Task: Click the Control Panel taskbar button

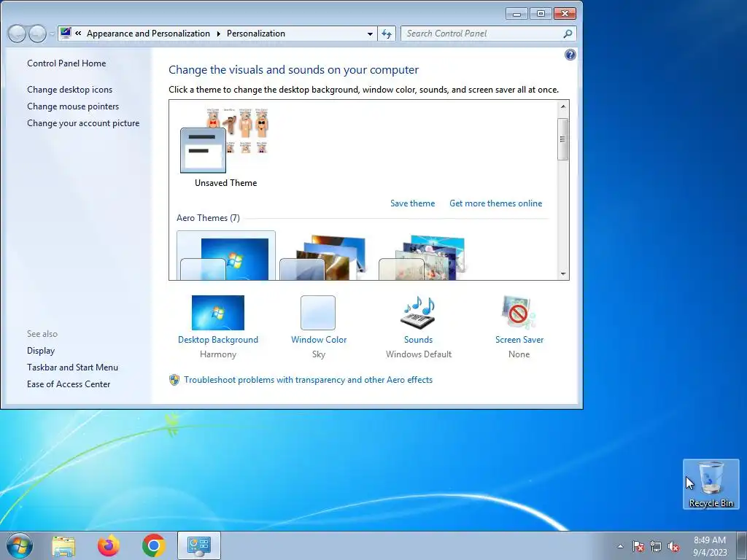Action: coord(198,545)
